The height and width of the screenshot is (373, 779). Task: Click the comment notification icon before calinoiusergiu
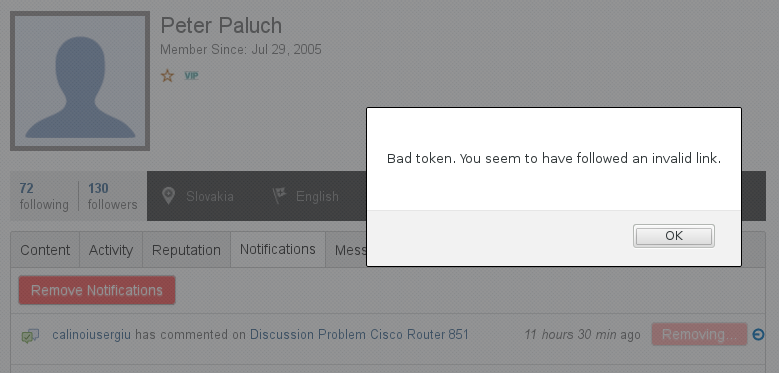tap(30, 336)
